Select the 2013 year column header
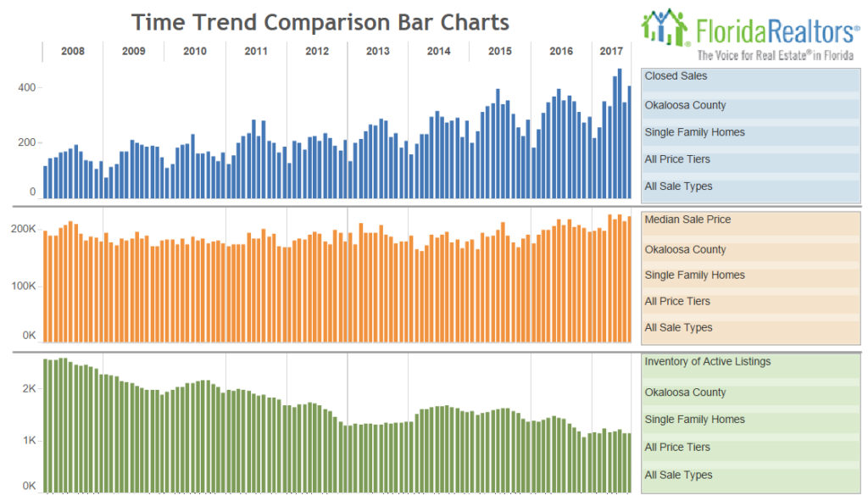This screenshot has height=501, width=868. pyautogui.click(x=378, y=52)
